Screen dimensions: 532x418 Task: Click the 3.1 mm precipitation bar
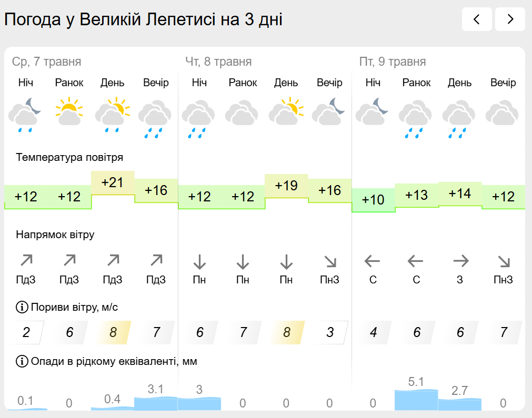[156, 403]
